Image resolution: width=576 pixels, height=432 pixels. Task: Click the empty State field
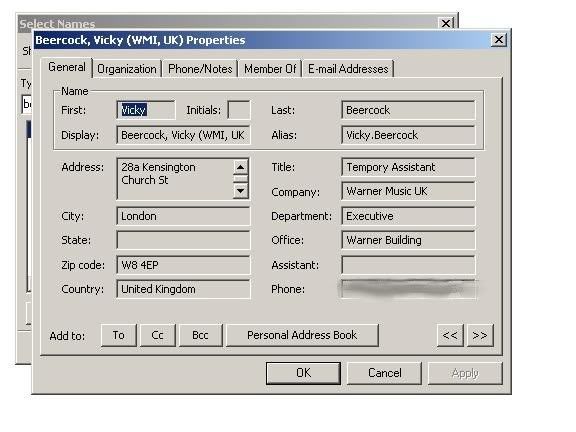[x=183, y=240]
